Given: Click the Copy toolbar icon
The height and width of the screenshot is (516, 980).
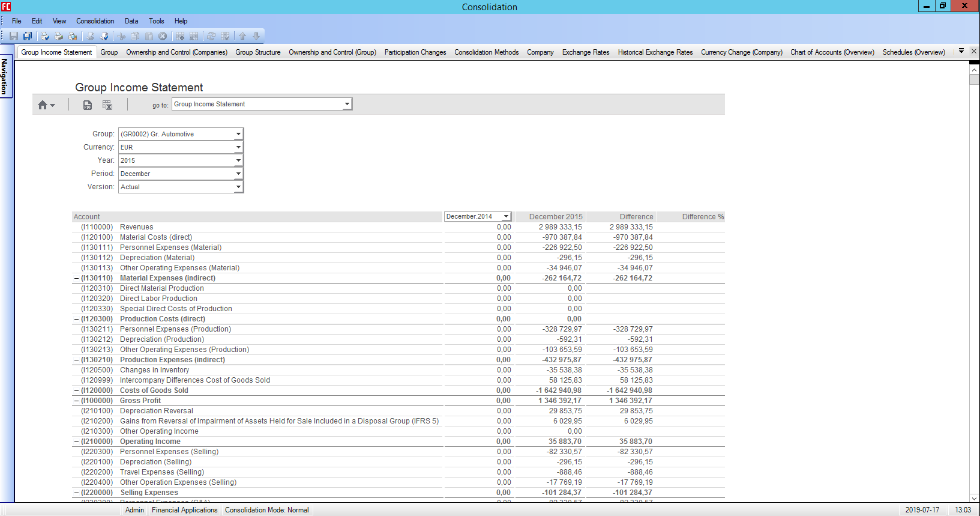Looking at the screenshot, I should (x=135, y=36).
